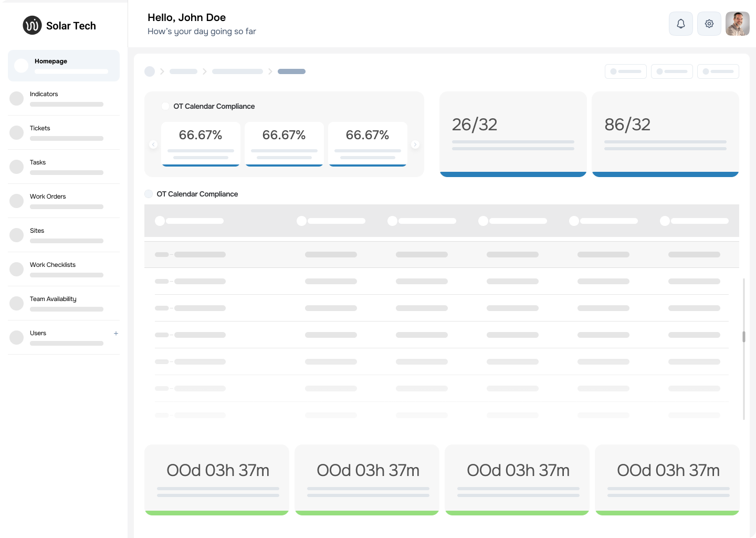Advance the compliance carousel with right chevron

415,143
